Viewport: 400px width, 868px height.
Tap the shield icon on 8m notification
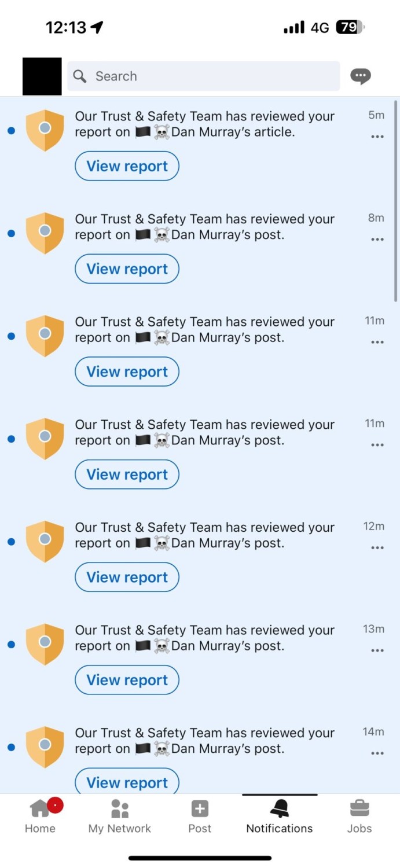point(45,233)
